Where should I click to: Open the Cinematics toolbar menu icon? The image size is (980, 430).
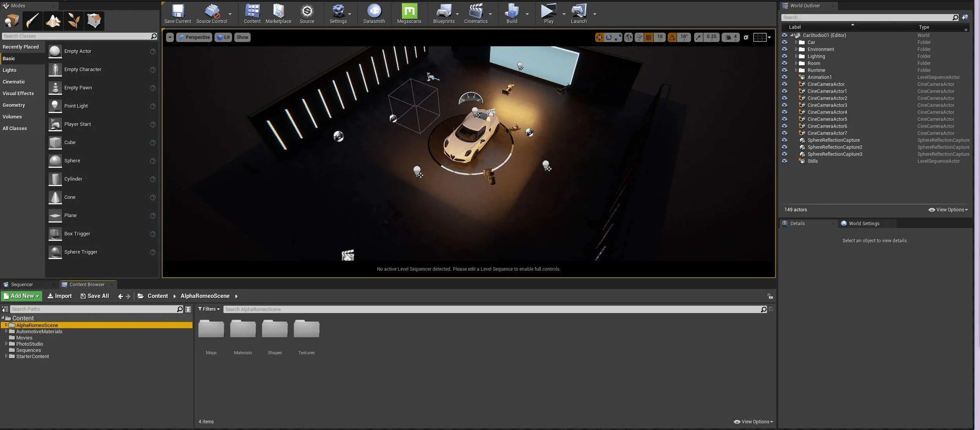pos(475,11)
